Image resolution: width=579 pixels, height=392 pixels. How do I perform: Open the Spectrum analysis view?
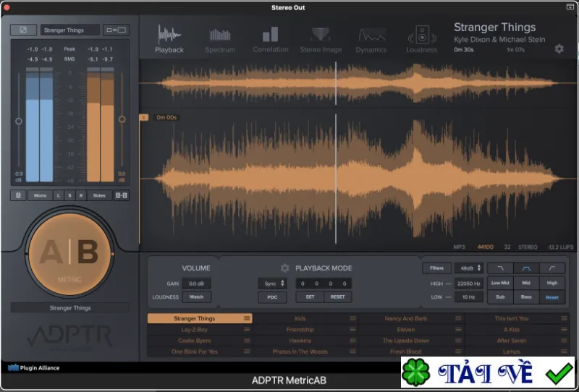[220, 40]
